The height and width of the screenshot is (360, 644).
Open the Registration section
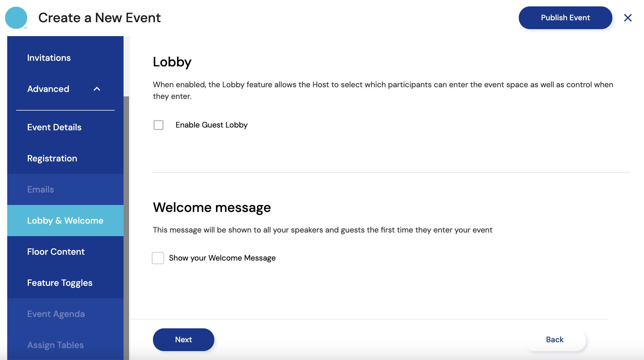click(x=52, y=158)
